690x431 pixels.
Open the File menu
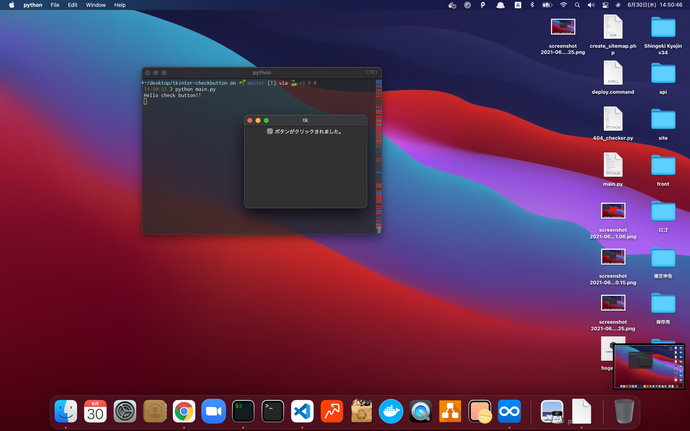[54, 5]
